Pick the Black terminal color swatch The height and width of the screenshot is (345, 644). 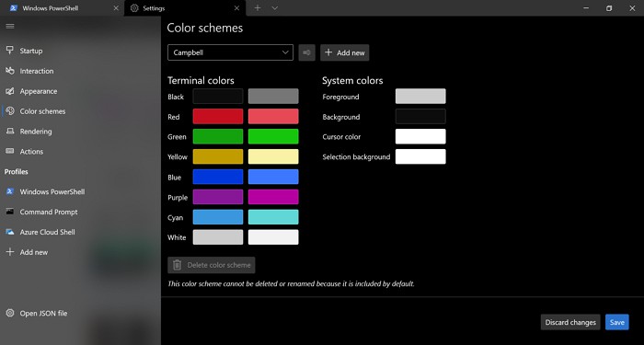[x=218, y=97]
